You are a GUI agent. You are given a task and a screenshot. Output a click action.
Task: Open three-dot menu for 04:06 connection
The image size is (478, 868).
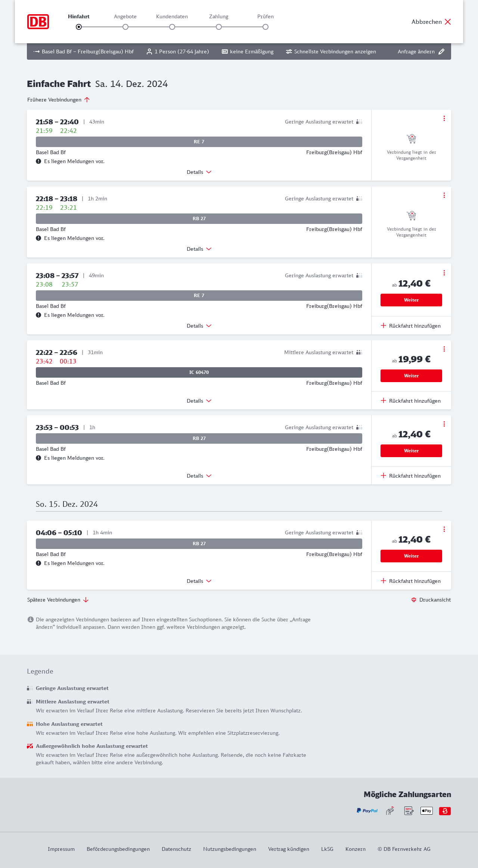[x=444, y=529]
